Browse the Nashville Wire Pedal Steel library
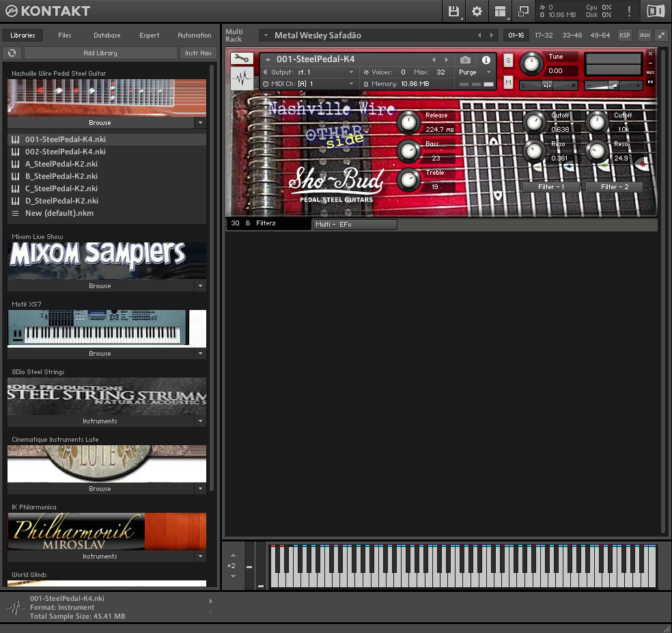Image resolution: width=672 pixels, height=633 pixels. pos(100,123)
